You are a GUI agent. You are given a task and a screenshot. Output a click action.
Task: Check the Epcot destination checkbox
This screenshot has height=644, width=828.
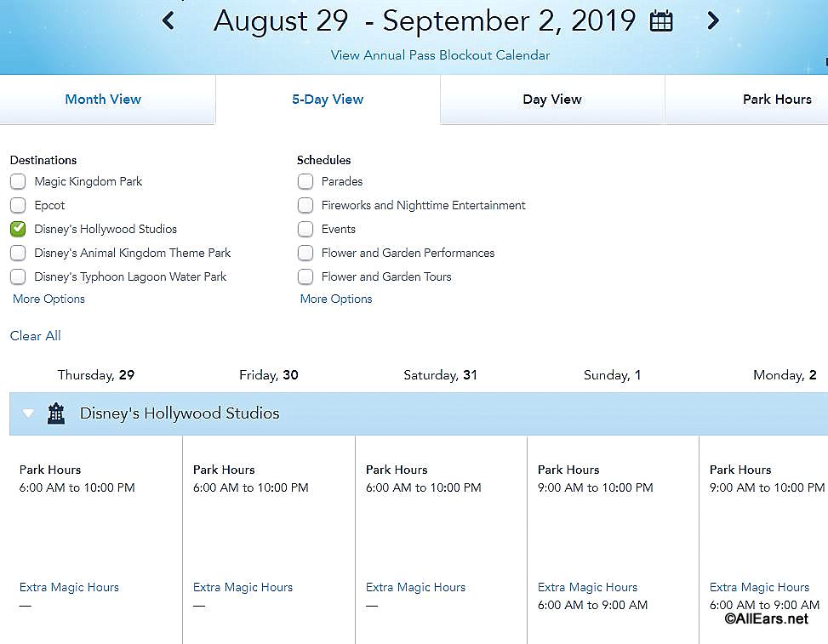coord(18,205)
